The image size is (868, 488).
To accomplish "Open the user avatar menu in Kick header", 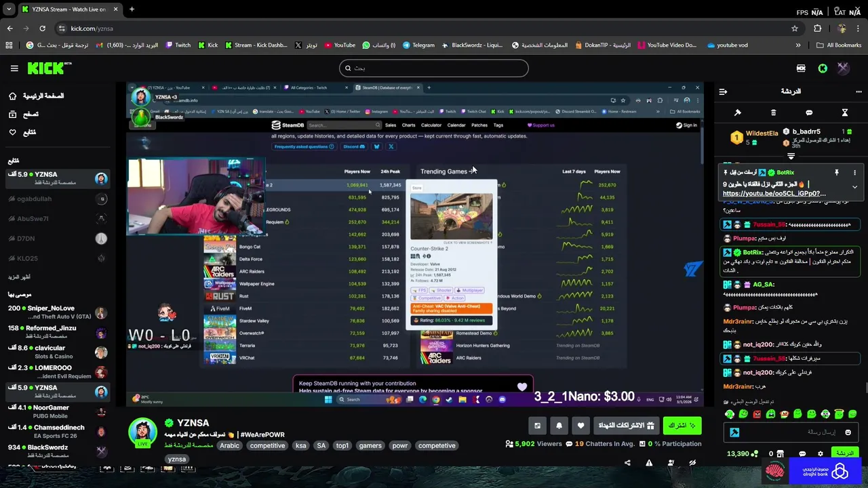I will [x=843, y=68].
